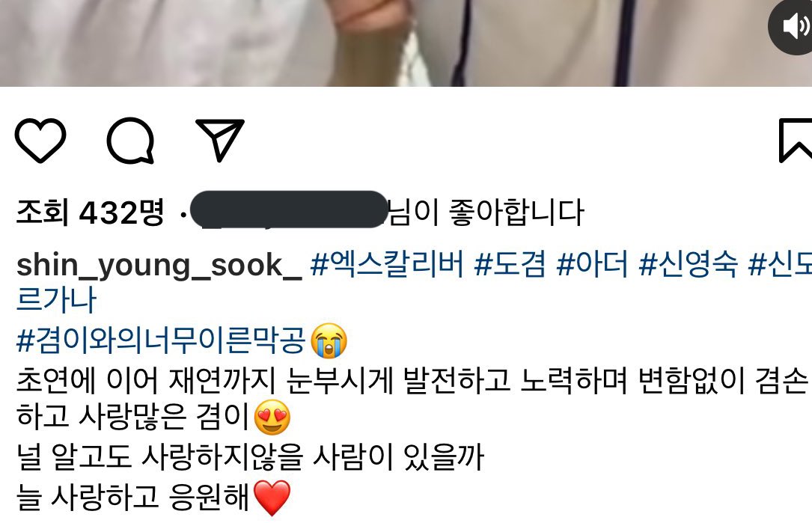Open the #신영숙 hashtag
The height and width of the screenshot is (523, 812).
(x=688, y=264)
